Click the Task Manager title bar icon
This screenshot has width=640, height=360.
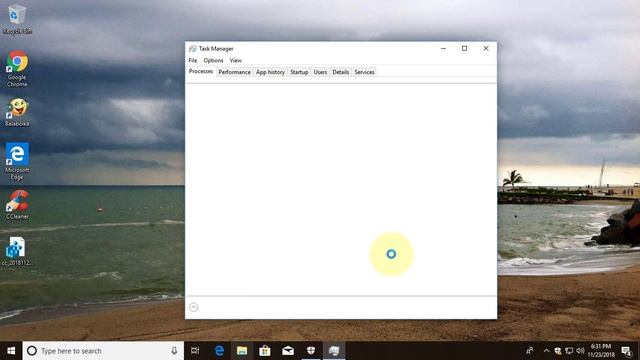193,49
